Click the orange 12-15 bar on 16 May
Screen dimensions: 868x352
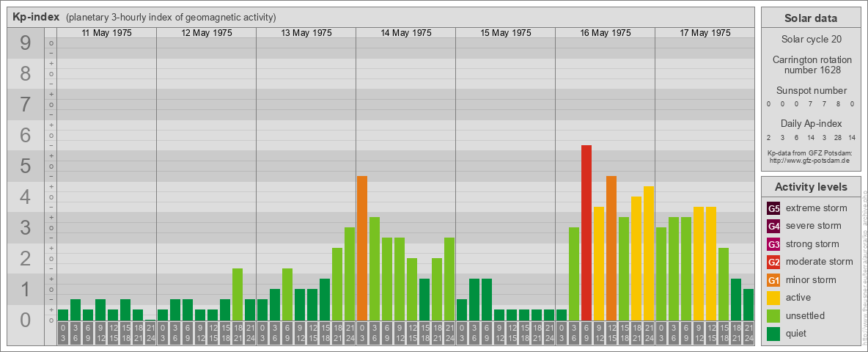click(611, 248)
